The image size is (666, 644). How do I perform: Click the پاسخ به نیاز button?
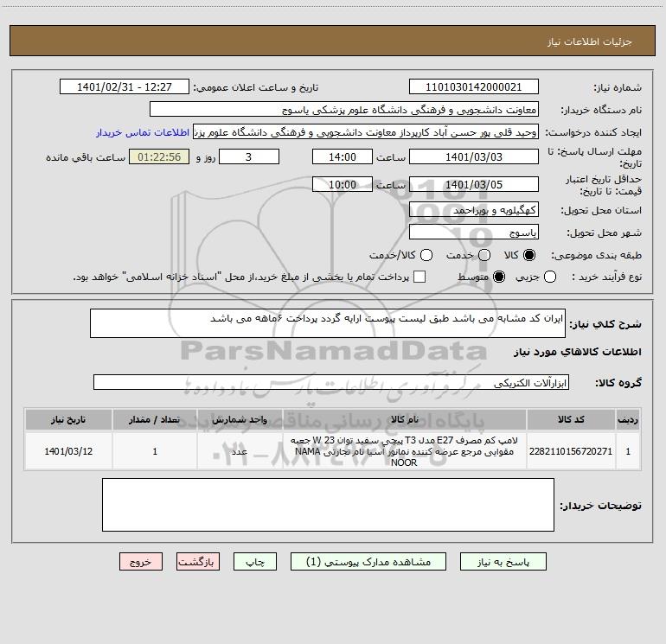503,562
